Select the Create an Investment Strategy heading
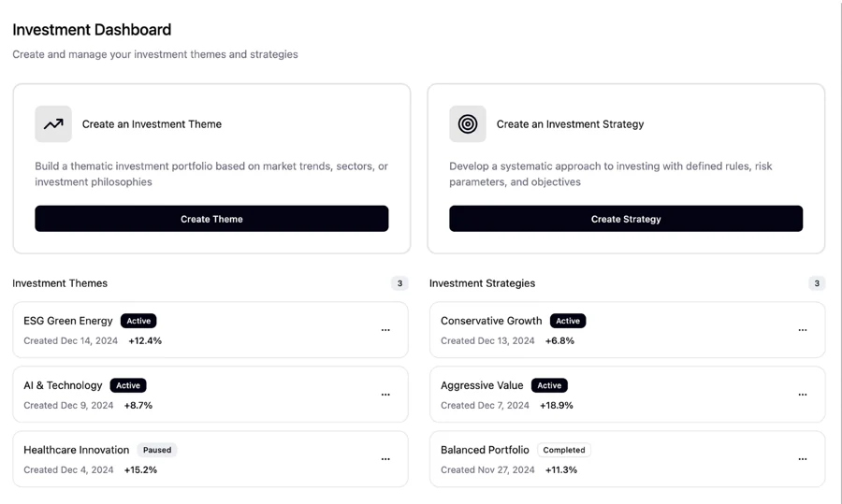This screenshot has width=842, height=504. [x=571, y=124]
